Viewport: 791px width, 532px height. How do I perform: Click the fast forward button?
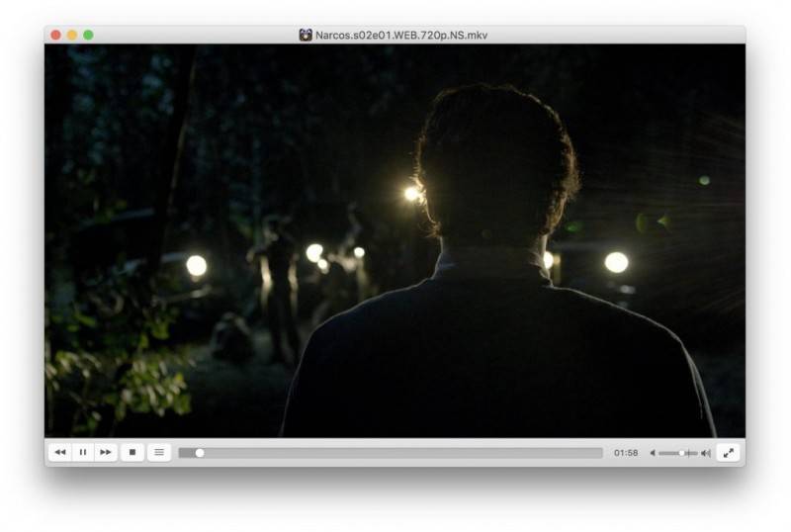click(x=106, y=452)
